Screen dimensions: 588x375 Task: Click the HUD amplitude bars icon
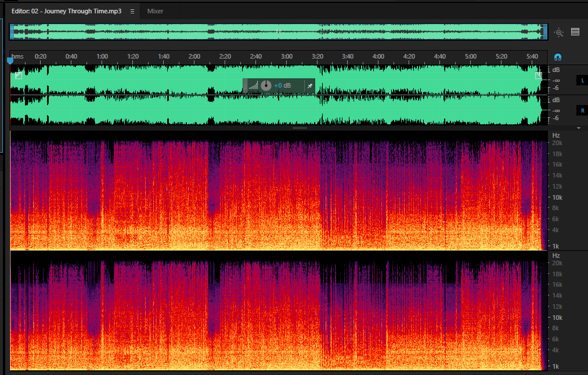pos(254,86)
